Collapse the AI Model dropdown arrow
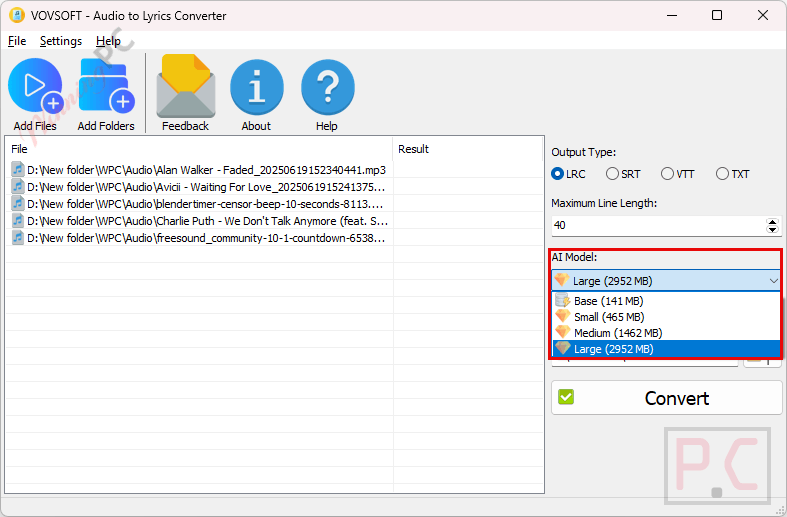 (x=773, y=281)
